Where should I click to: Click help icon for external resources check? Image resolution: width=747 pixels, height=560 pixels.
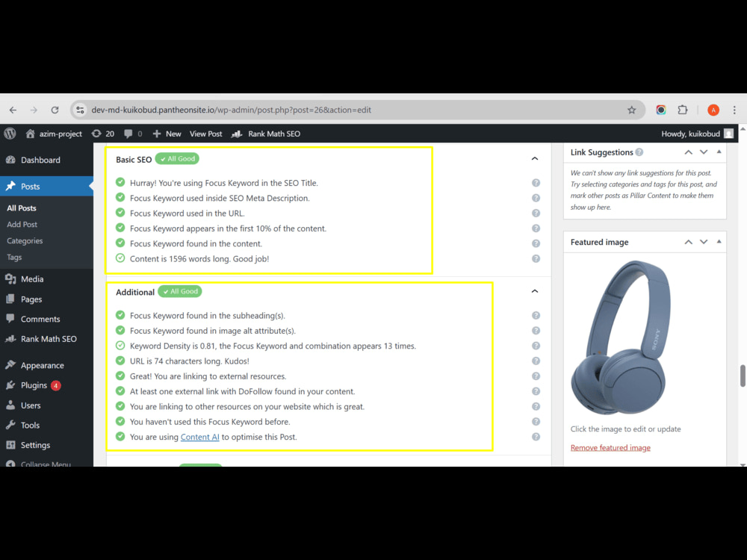pos(536,376)
